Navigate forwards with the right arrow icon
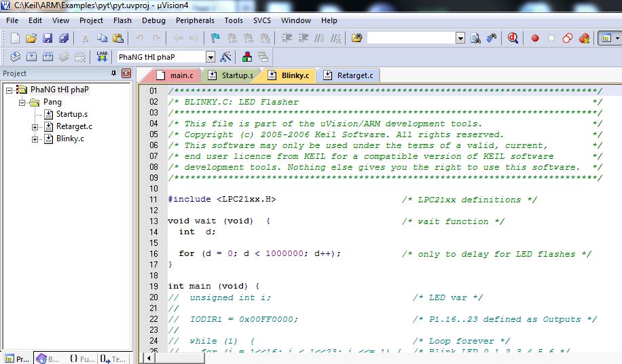The height and width of the screenshot is (364, 622). point(194,38)
